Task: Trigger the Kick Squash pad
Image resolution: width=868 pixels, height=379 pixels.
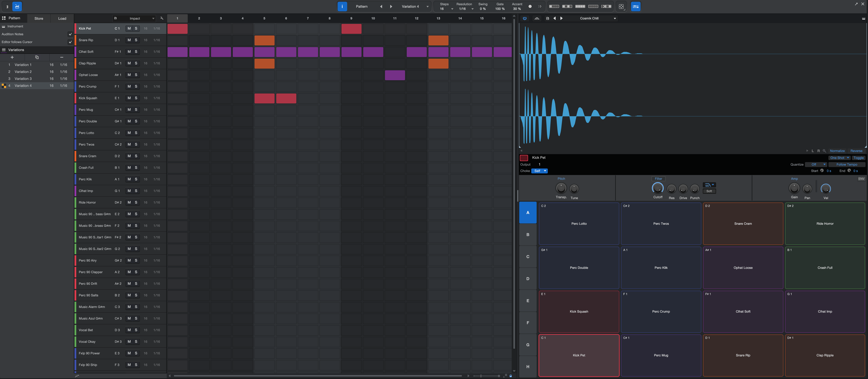Action: coord(579,312)
